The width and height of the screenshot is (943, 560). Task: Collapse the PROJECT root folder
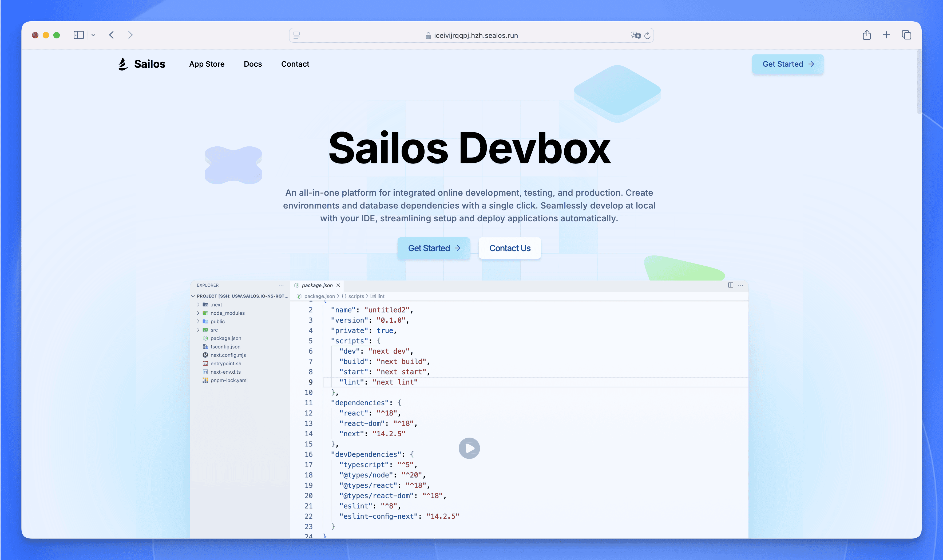coord(193,296)
